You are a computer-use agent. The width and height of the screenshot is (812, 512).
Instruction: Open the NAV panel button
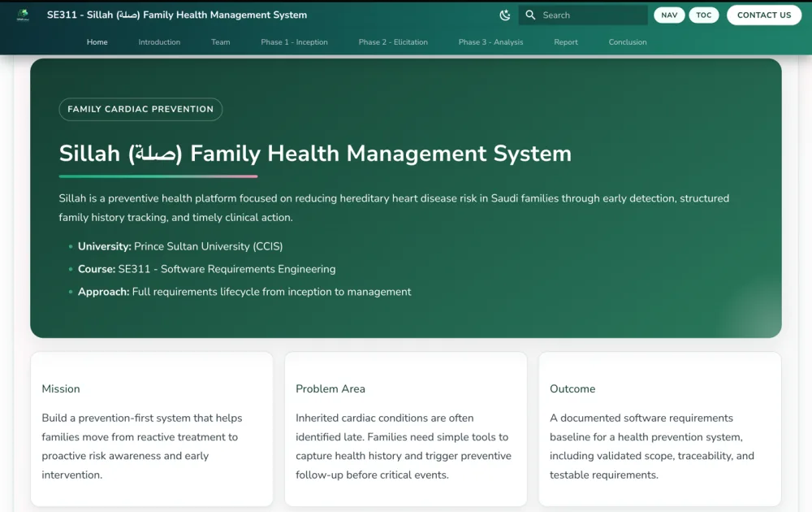(669, 15)
